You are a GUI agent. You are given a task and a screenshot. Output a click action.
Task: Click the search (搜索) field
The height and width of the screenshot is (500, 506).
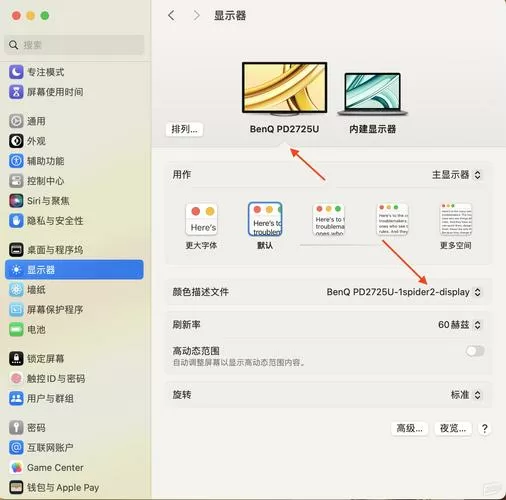(74, 45)
